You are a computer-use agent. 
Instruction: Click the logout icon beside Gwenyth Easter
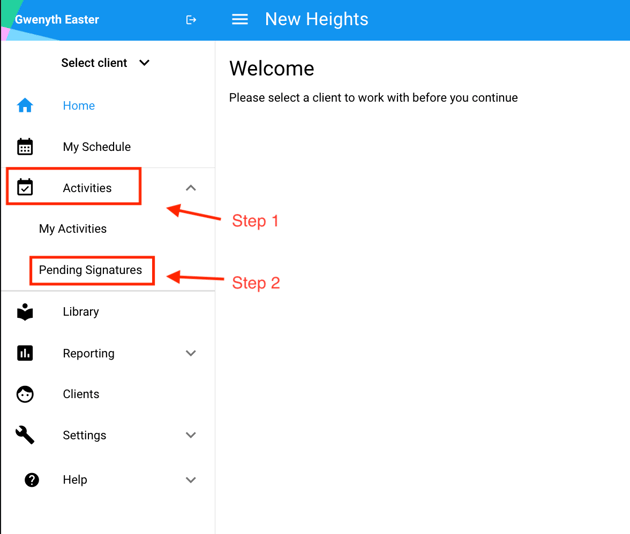point(191,20)
